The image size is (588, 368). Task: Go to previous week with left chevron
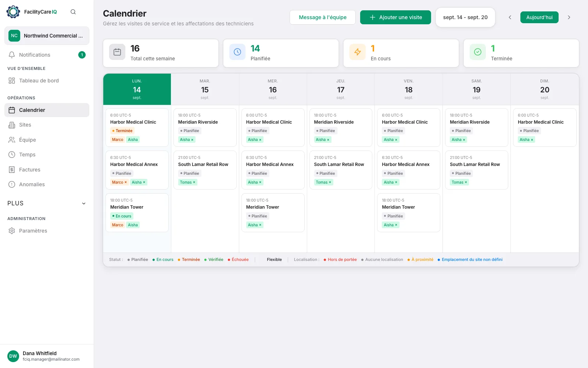510,17
